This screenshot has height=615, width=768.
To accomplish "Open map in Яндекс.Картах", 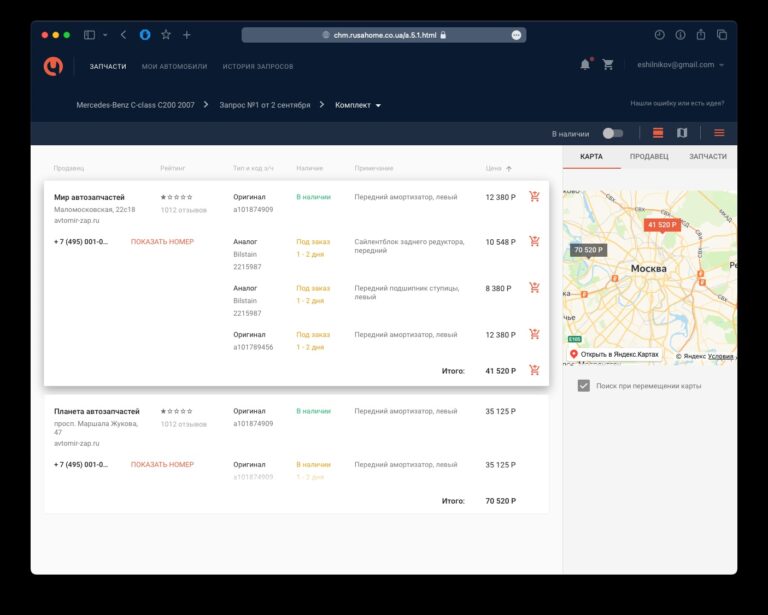I will point(615,354).
